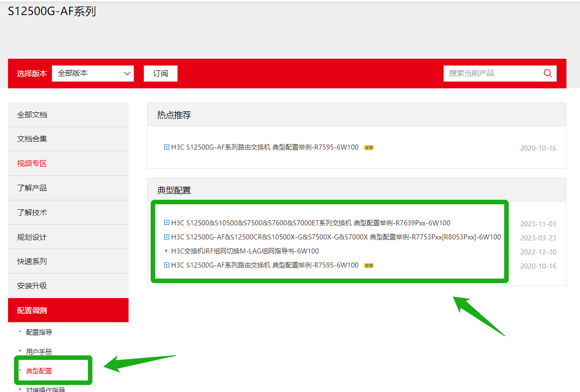This screenshot has height=392, width=580.
Task: Expand icon beside R7639Pxx-6W100 document
Action: 166,223
